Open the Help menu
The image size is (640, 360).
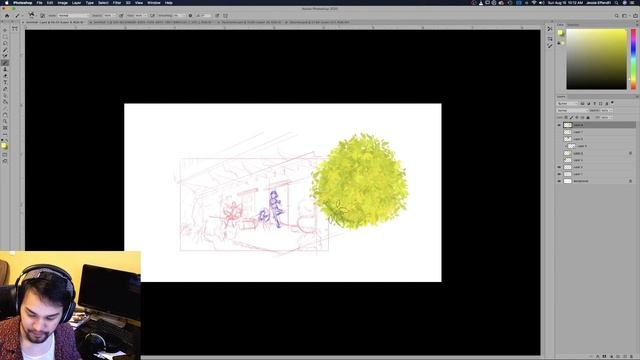pos(169,2)
